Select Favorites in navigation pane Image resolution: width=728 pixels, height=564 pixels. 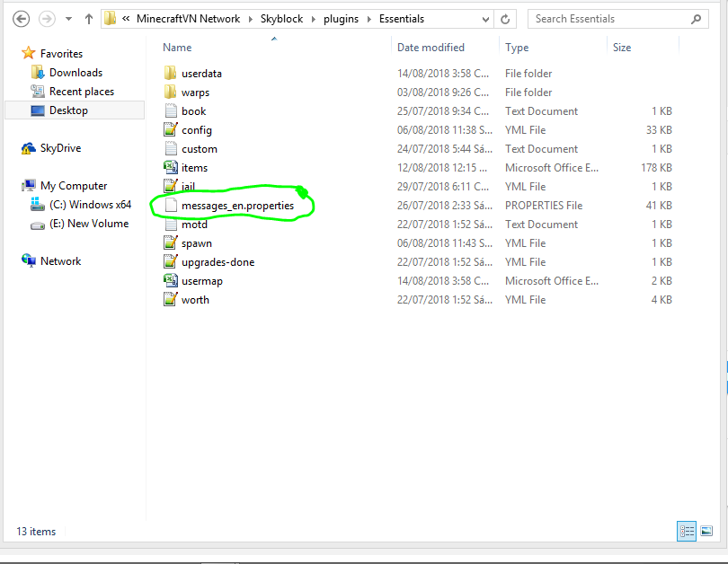[61, 54]
